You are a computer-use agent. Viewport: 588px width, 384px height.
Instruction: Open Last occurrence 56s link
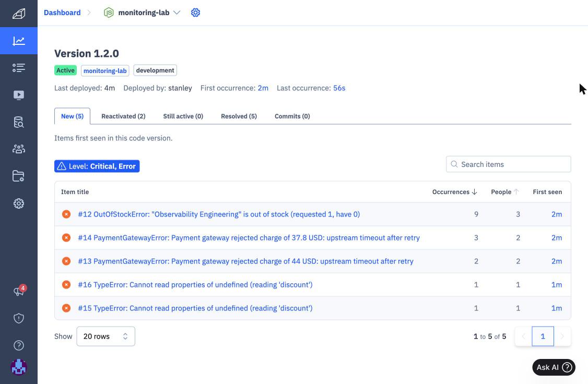tap(339, 88)
